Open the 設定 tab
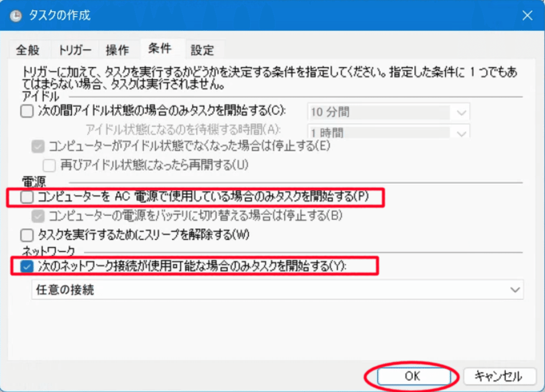Screen dimensions: 545x392 202,50
